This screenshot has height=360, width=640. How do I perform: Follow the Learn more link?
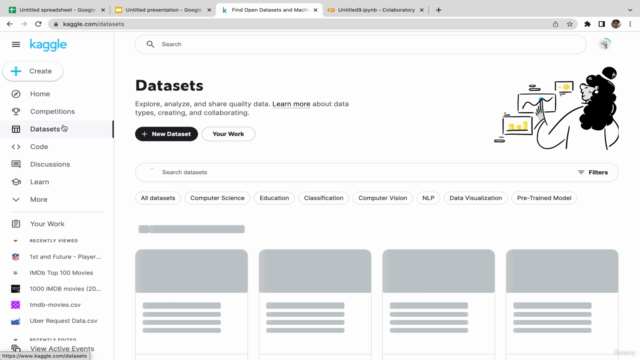tap(291, 104)
